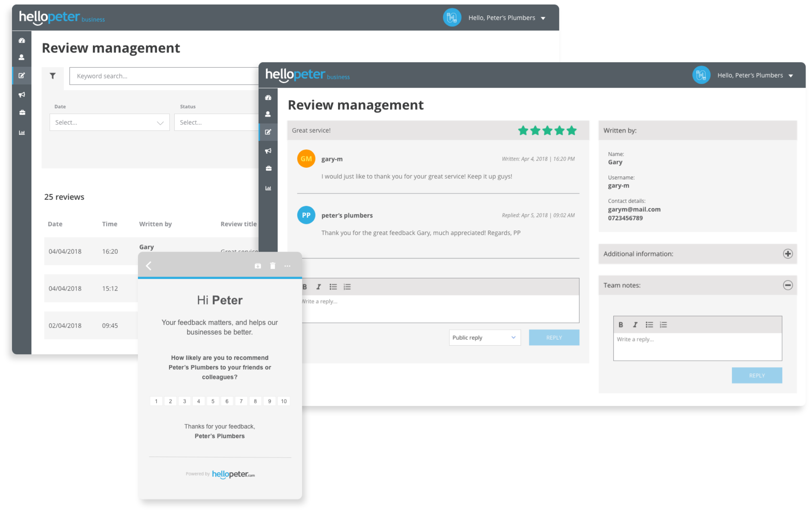Open chart reports icon in front sidebar

[x=268, y=188]
